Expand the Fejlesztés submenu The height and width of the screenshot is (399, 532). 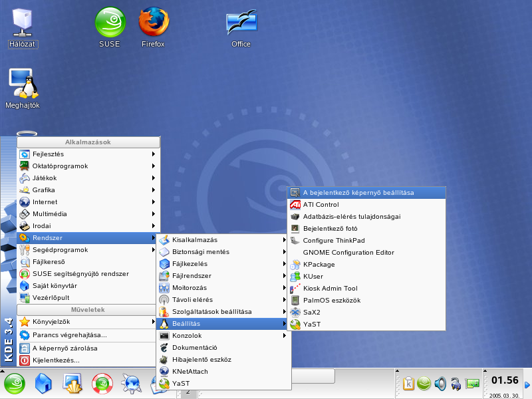click(x=88, y=154)
